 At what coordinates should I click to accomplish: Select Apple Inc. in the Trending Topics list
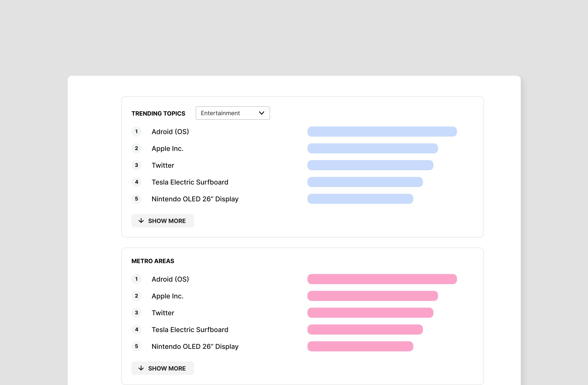pos(168,148)
